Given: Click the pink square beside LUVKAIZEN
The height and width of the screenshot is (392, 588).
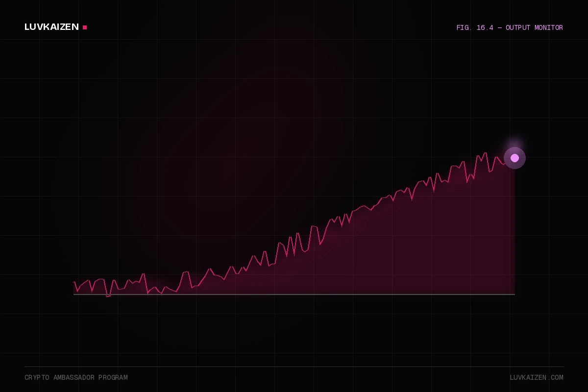Looking at the screenshot, I should click(x=85, y=27).
